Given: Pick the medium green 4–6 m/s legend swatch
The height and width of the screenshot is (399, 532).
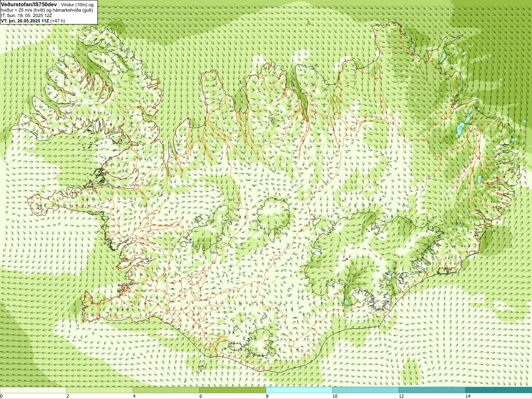Looking at the screenshot, I should coord(166,390).
